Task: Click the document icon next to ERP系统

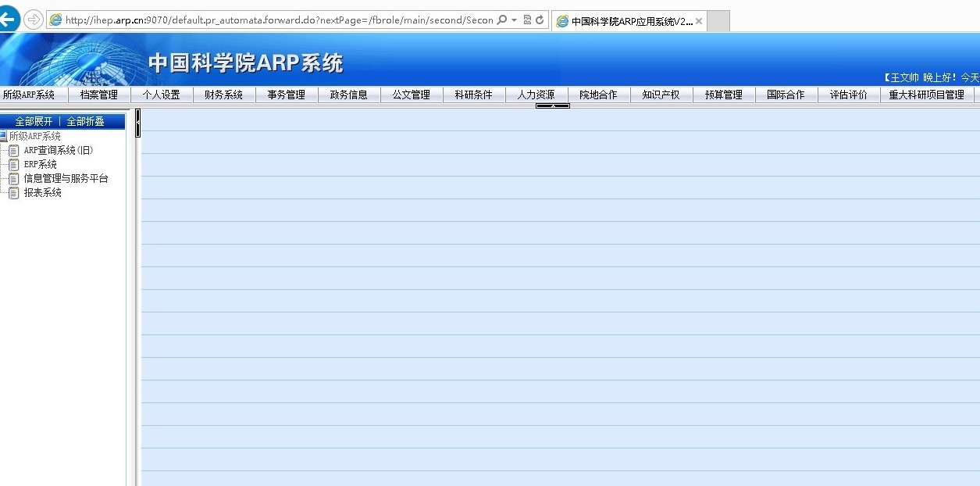Action: [13, 165]
